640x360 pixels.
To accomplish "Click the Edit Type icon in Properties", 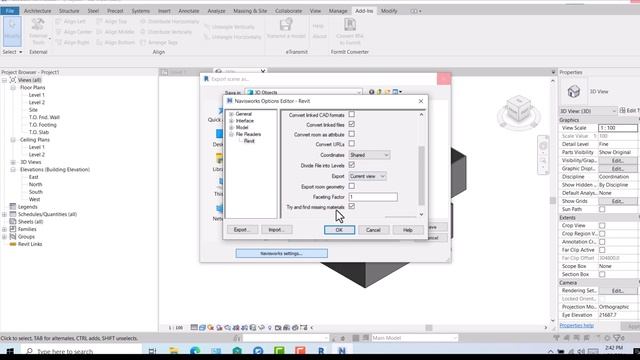I will click(623, 110).
